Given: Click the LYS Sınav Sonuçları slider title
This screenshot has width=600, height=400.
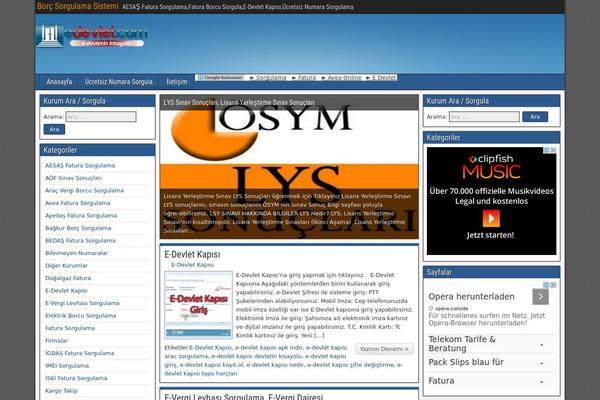Looking at the screenshot, I should [x=239, y=103].
